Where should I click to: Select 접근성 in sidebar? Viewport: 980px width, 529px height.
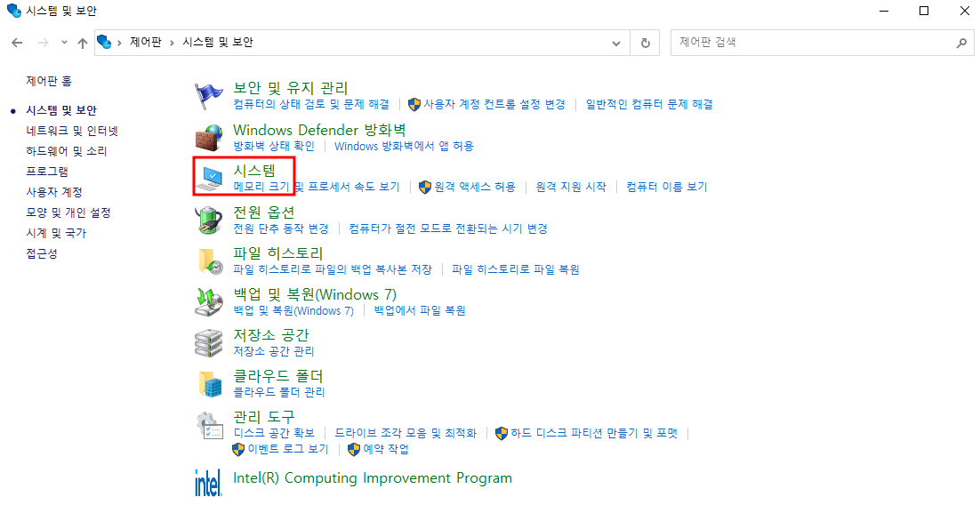tap(41, 253)
